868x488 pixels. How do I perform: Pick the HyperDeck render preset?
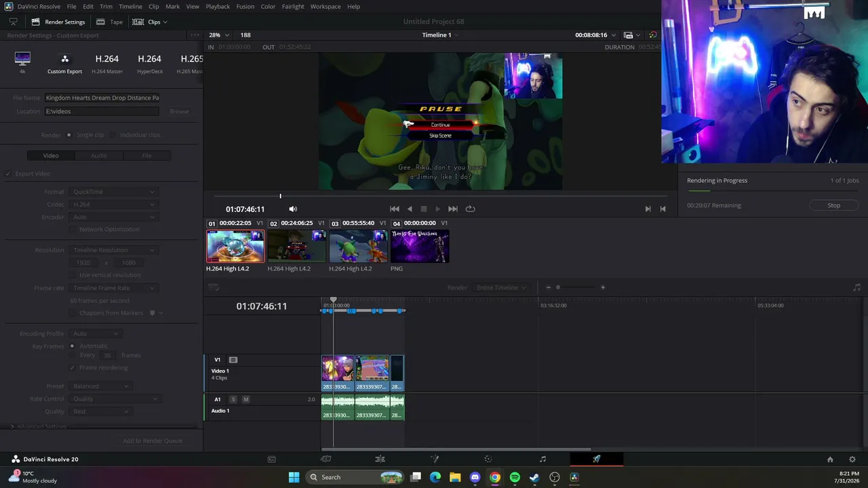150,63
